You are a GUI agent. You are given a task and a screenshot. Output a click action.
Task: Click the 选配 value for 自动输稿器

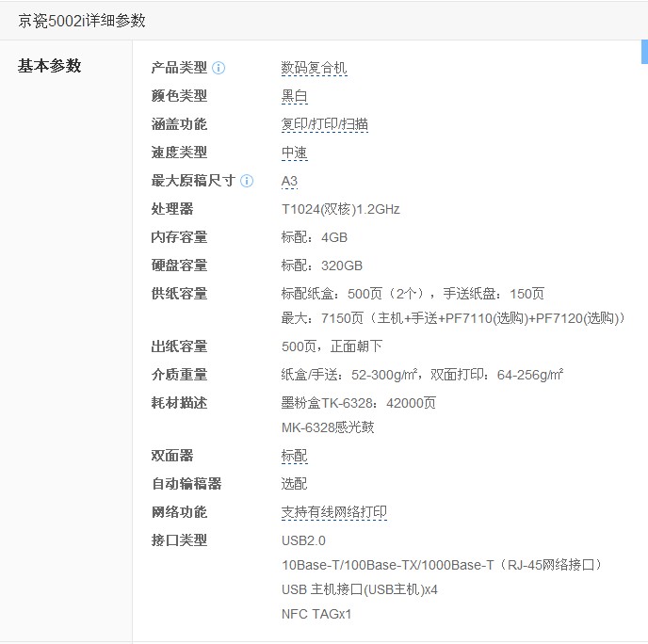(294, 484)
